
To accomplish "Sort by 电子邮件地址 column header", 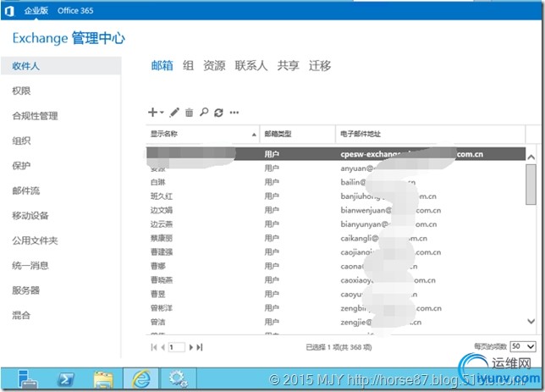I will tap(430, 134).
